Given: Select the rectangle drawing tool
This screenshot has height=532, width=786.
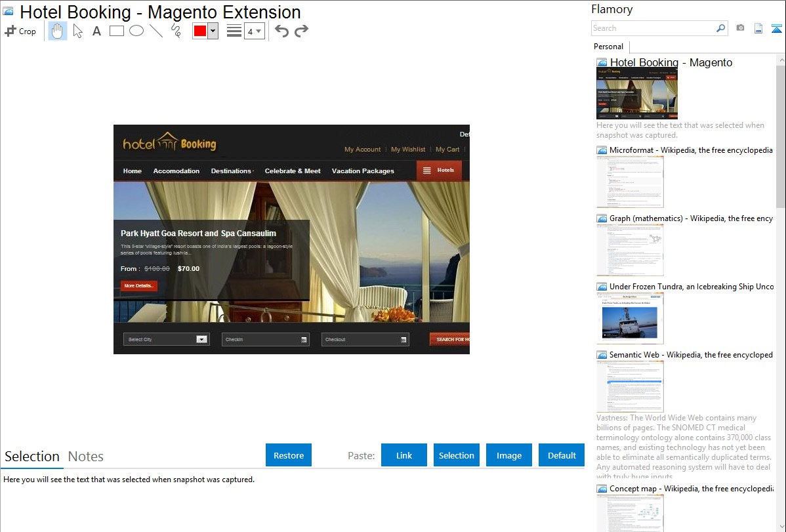Looking at the screenshot, I should click(116, 31).
